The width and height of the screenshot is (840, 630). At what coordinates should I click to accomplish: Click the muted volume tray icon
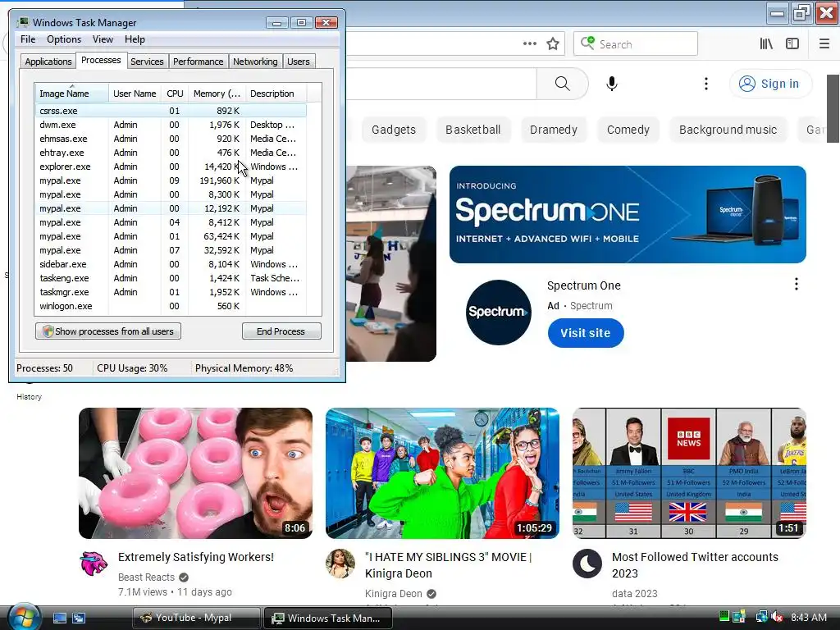point(776,617)
